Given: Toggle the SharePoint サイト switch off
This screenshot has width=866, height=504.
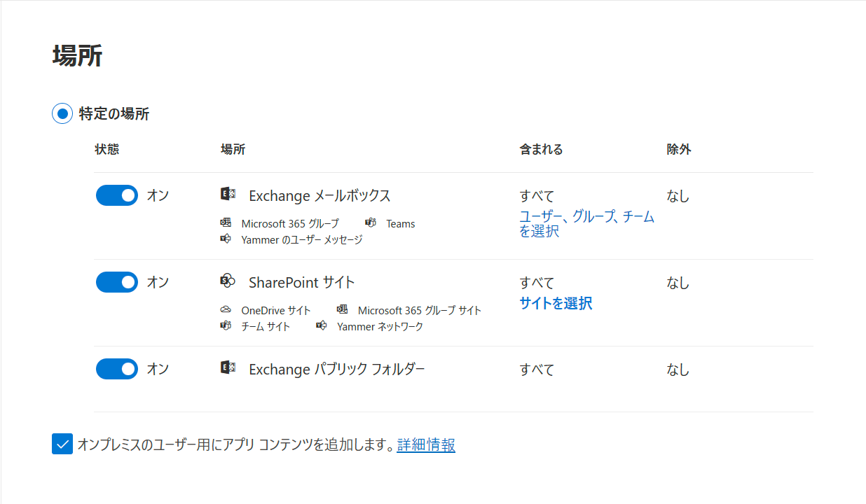Looking at the screenshot, I should coord(117,282).
